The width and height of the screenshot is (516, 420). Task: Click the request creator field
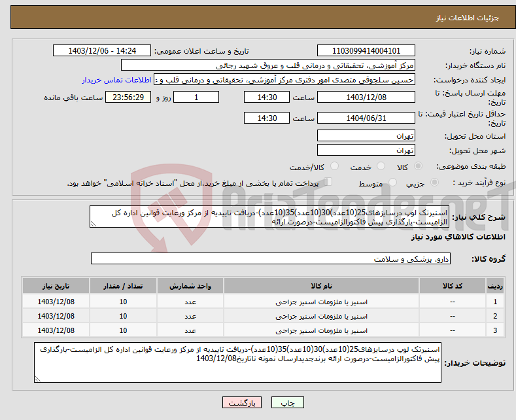284,80
